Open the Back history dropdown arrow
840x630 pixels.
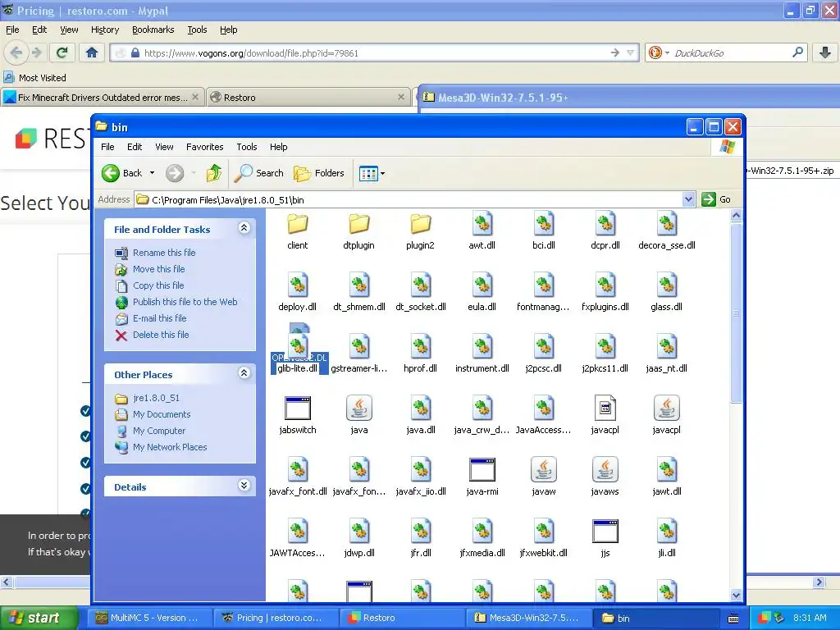pos(152,173)
